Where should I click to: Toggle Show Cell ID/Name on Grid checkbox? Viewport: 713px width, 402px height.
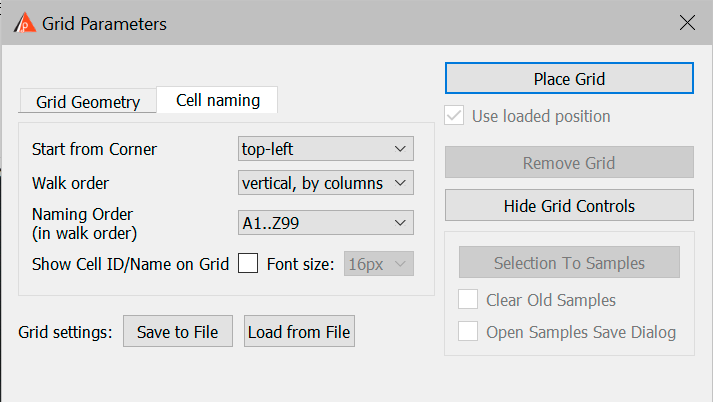click(248, 263)
